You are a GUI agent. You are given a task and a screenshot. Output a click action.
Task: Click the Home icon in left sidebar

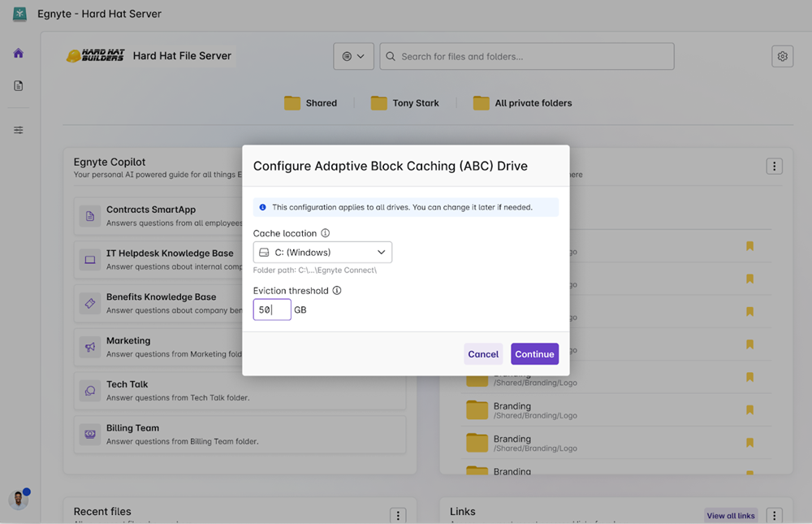tap(19, 54)
